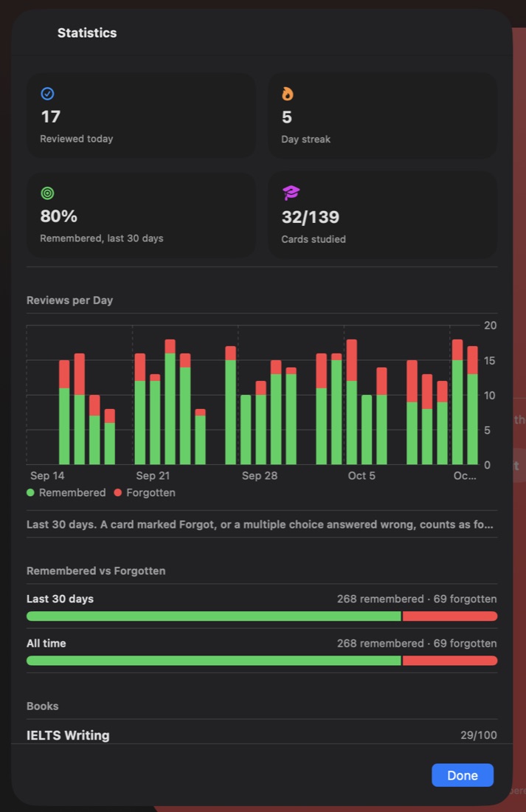The image size is (526, 812).
Task: Click the Reviews per Day heading
Action: [70, 300]
